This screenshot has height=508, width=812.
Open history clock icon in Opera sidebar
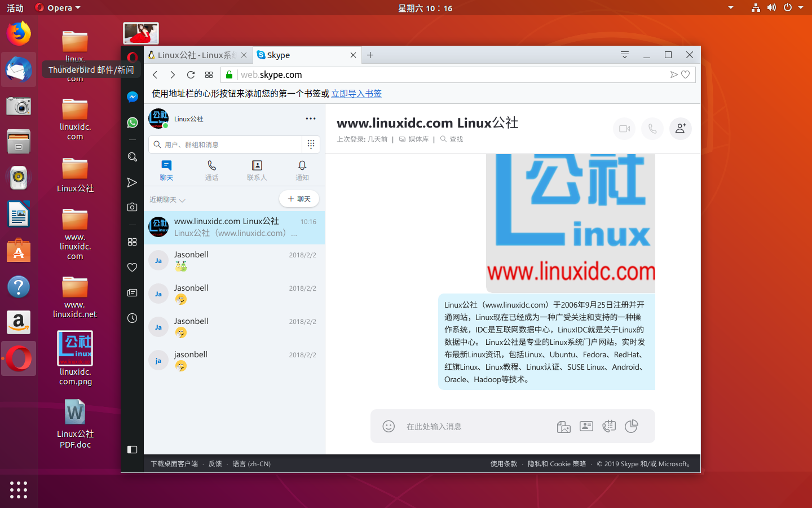tap(132, 318)
